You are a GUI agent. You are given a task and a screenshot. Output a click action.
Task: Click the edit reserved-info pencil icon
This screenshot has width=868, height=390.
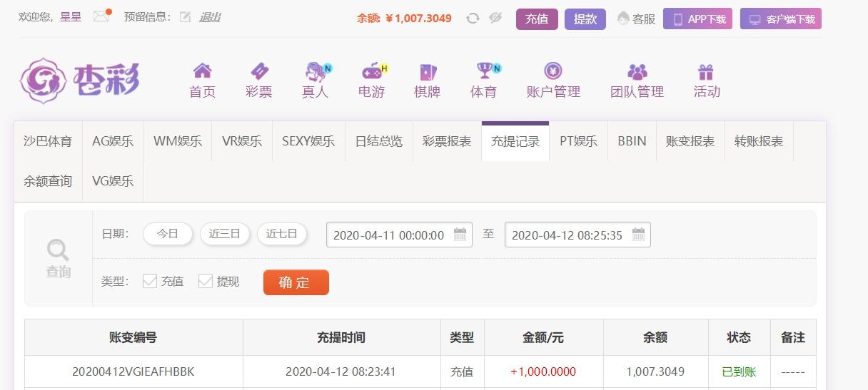click(185, 17)
